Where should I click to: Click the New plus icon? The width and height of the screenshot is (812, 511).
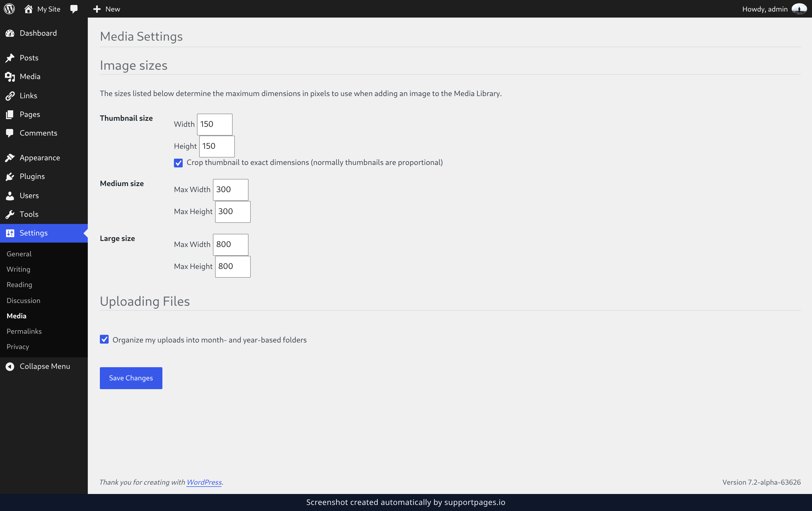(x=97, y=9)
